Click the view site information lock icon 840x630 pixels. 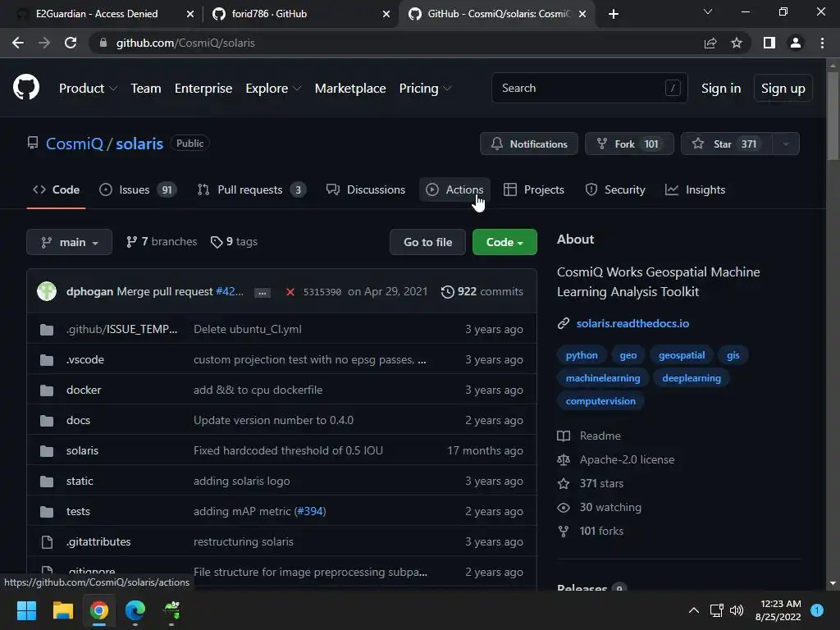[103, 43]
